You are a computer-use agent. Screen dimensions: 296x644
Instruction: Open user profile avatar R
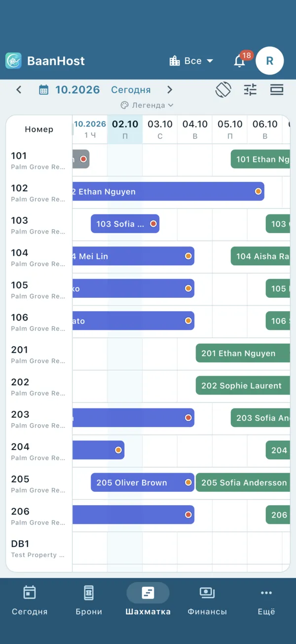point(269,61)
